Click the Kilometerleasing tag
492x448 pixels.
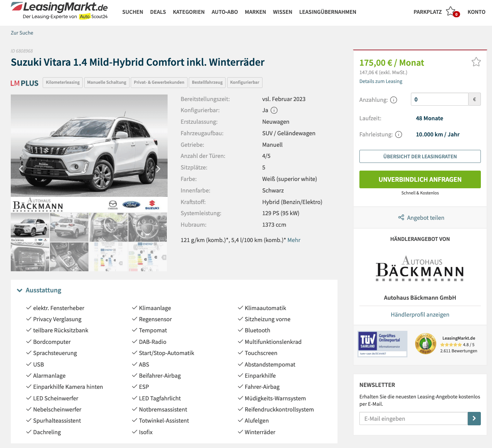[63, 82]
